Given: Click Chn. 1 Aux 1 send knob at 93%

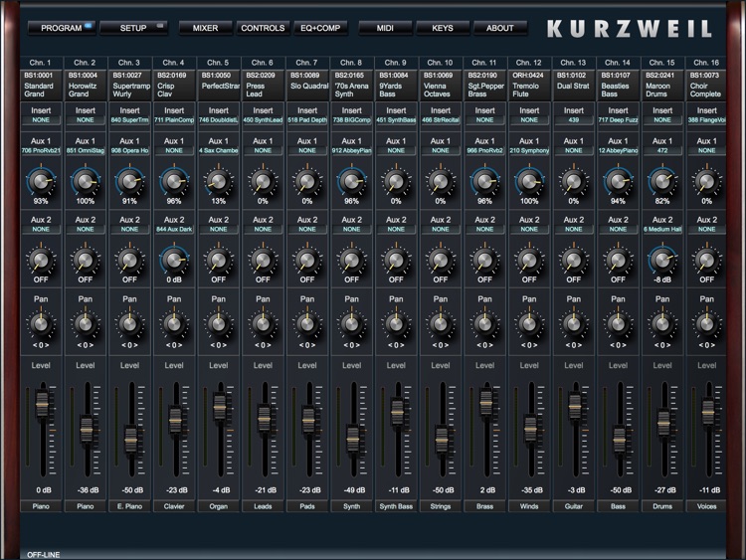Looking at the screenshot, I should pos(41,181).
